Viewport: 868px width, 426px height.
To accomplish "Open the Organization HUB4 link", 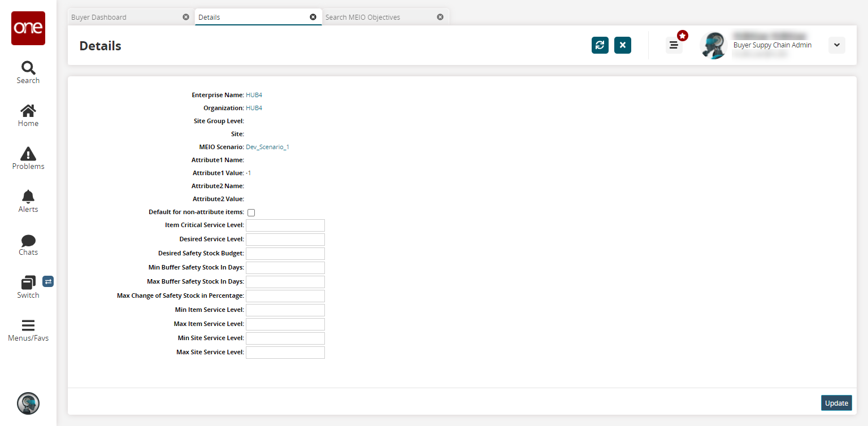I will tap(254, 108).
